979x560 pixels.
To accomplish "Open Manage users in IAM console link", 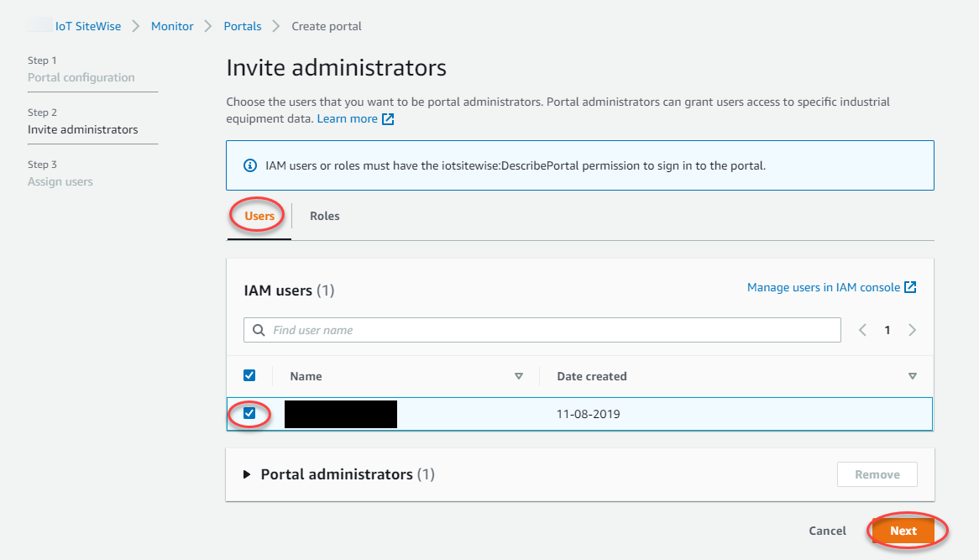I will pyautogui.click(x=823, y=287).
